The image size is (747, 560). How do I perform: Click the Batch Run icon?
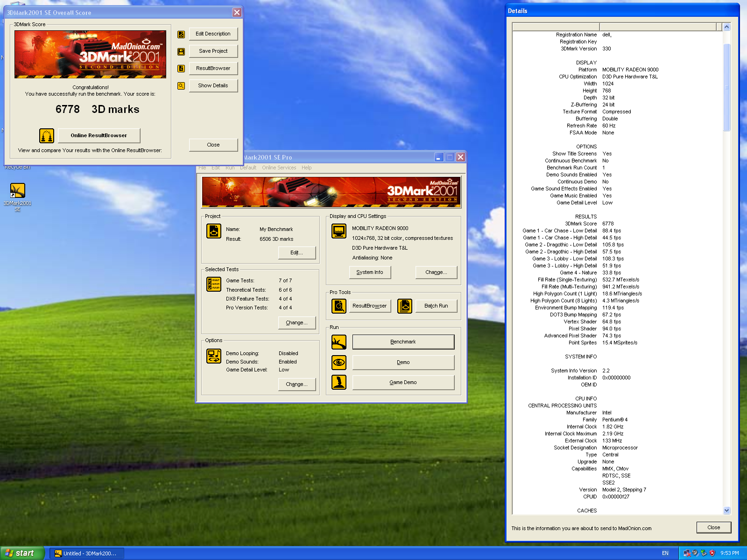(405, 306)
